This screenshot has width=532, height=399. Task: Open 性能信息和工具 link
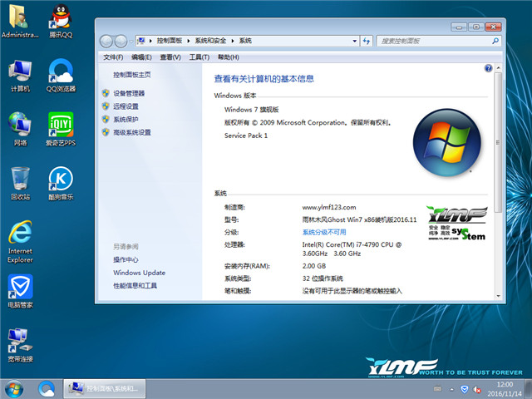point(135,285)
